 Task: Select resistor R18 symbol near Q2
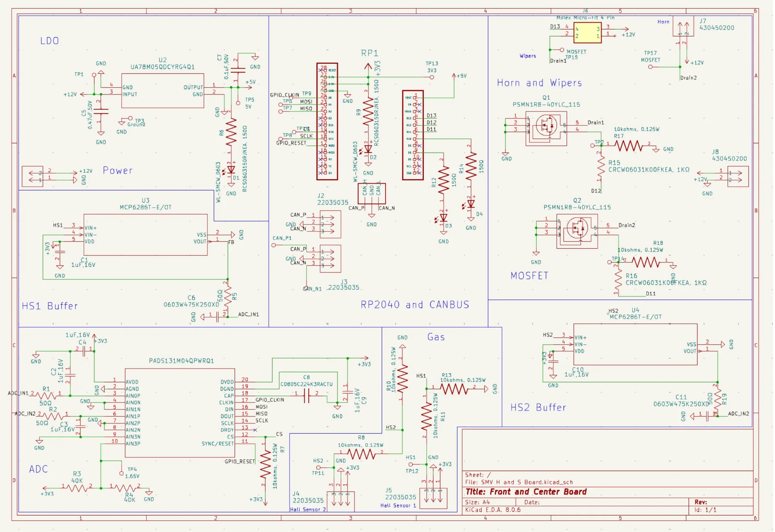[646, 262]
